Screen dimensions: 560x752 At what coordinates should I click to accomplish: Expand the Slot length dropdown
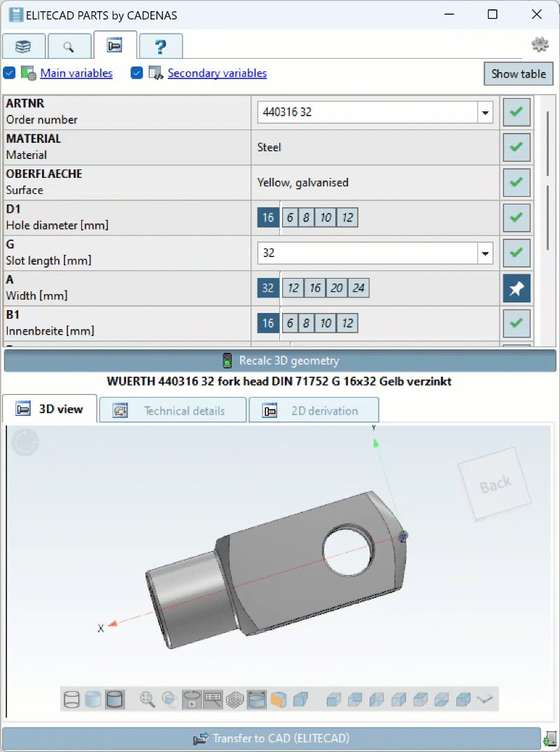[485, 253]
